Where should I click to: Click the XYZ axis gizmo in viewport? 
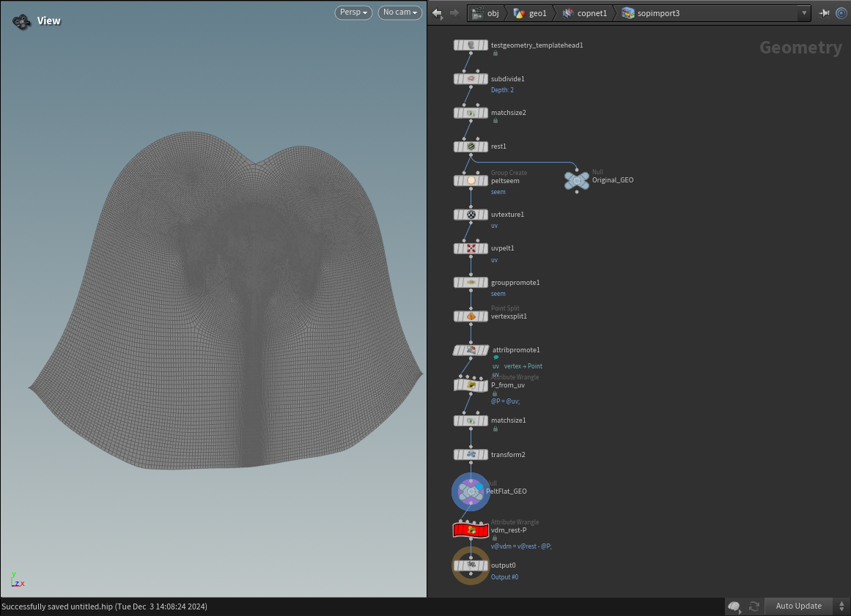(17, 579)
